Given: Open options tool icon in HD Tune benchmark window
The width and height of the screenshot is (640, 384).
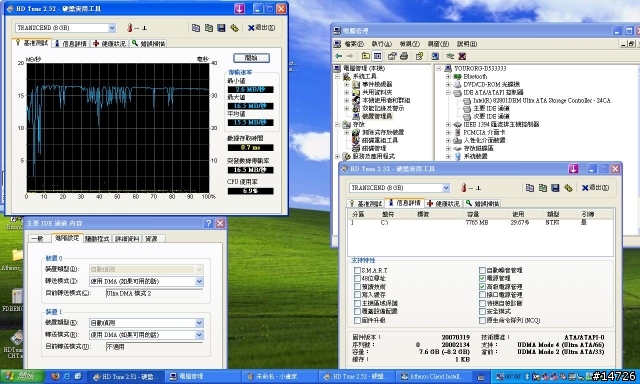Looking at the screenshot, I should [x=234, y=28].
